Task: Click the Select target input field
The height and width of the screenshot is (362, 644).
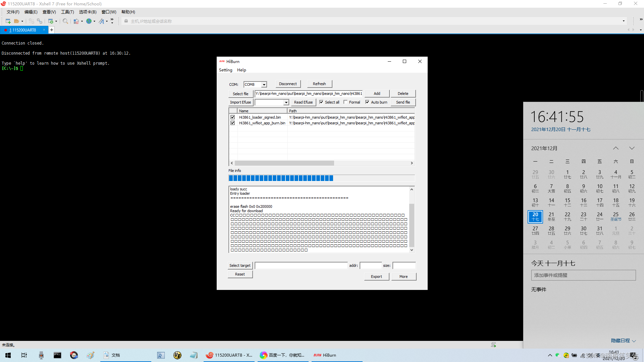Action: (x=301, y=265)
